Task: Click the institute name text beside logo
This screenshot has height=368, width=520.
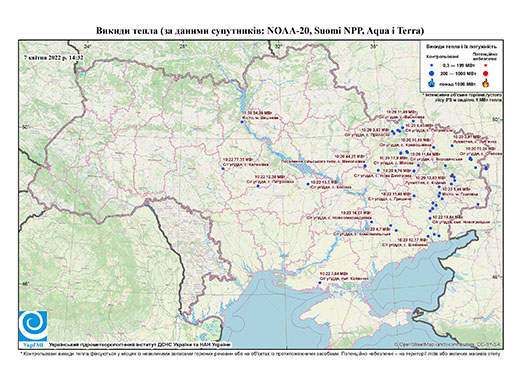Action: point(140,345)
